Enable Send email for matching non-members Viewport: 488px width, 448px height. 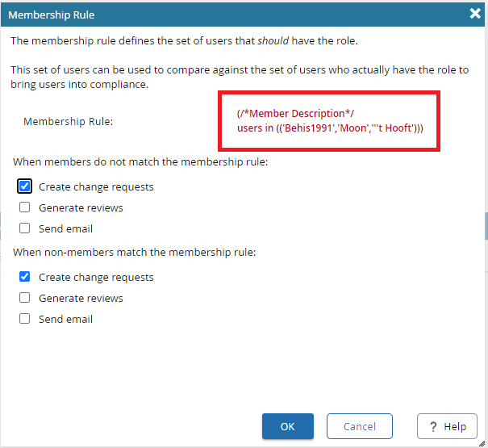point(25,319)
